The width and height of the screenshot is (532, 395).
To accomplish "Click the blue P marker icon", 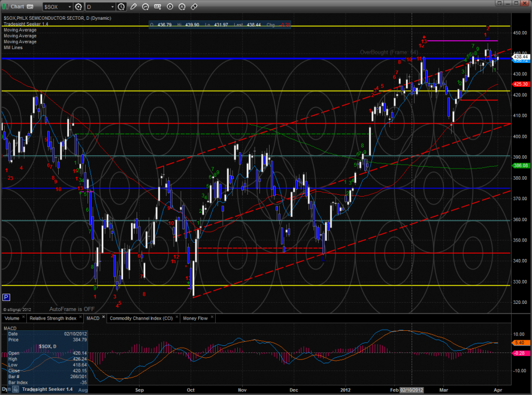I will point(6,297).
